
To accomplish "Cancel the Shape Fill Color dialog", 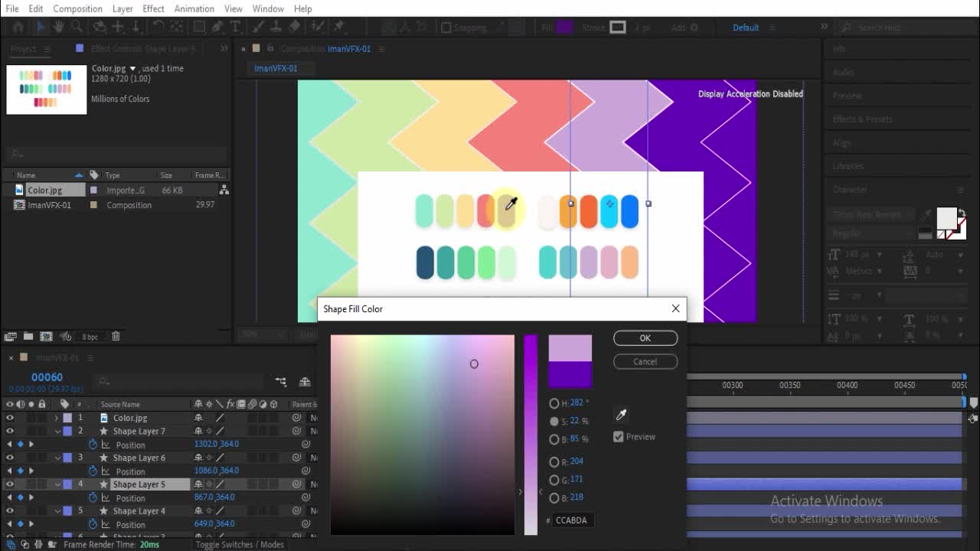I will click(645, 362).
